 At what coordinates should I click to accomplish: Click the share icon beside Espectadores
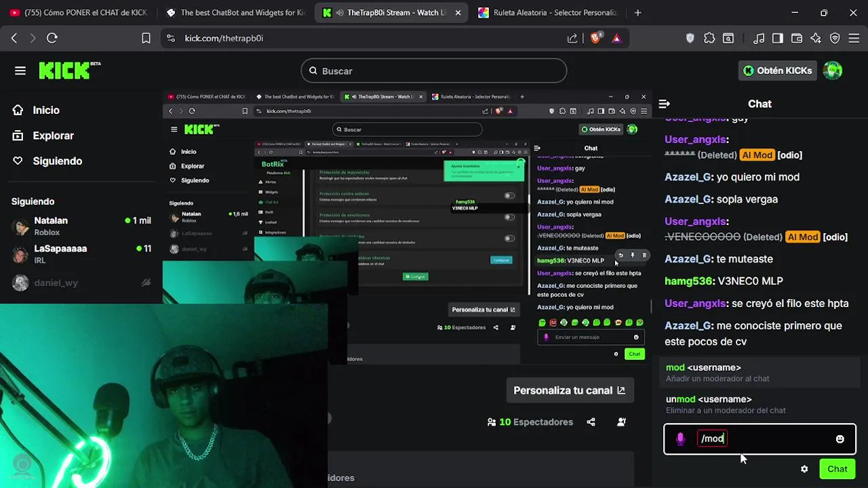591,422
